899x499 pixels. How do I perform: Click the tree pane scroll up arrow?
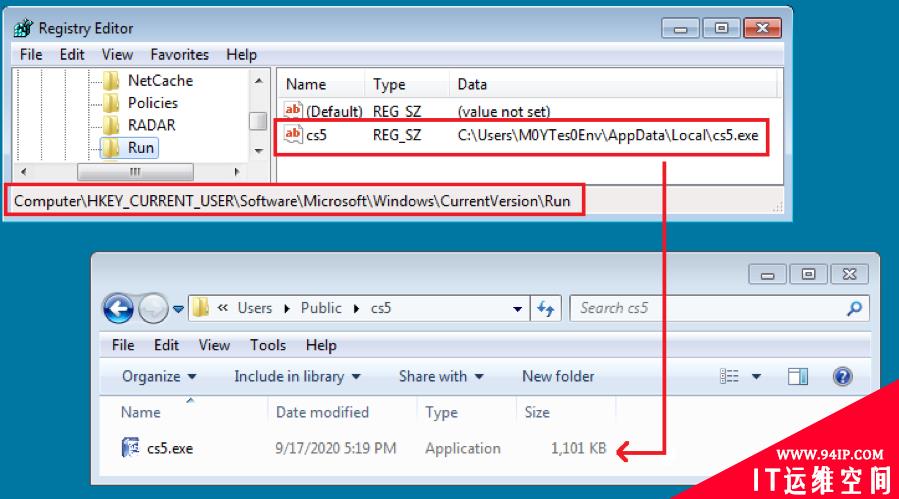coord(259,81)
